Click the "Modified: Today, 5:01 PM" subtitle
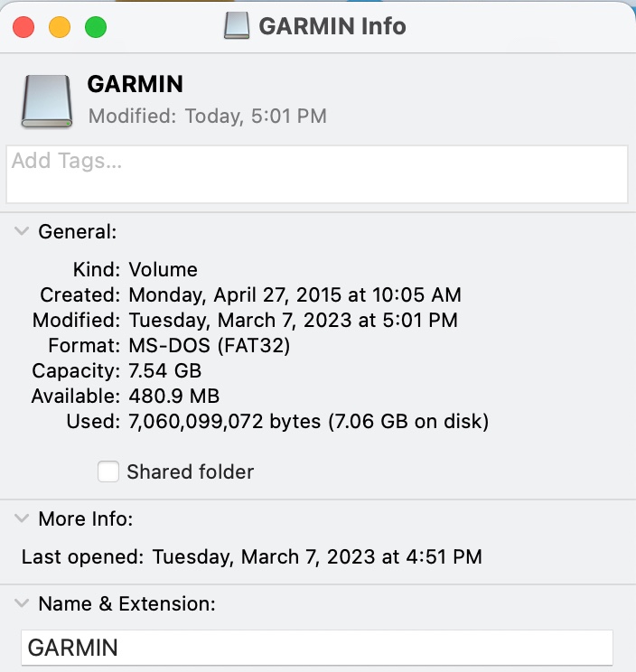The height and width of the screenshot is (672, 636). (x=208, y=117)
